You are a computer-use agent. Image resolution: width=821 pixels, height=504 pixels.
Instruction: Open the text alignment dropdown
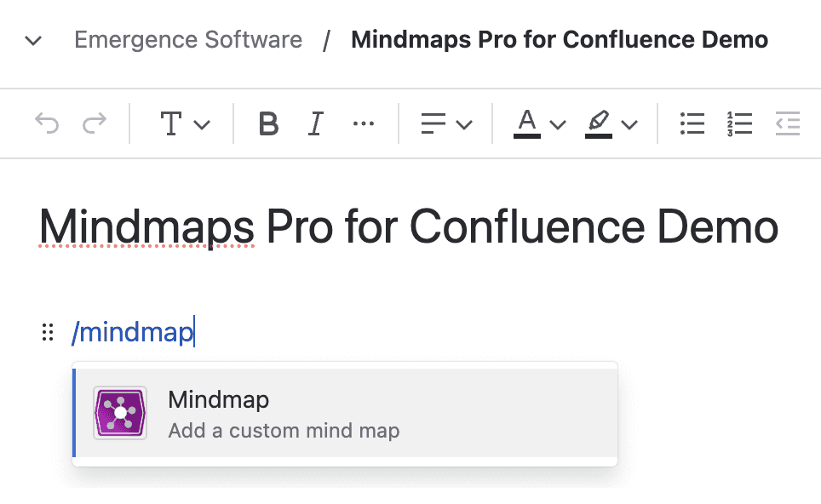click(x=446, y=123)
